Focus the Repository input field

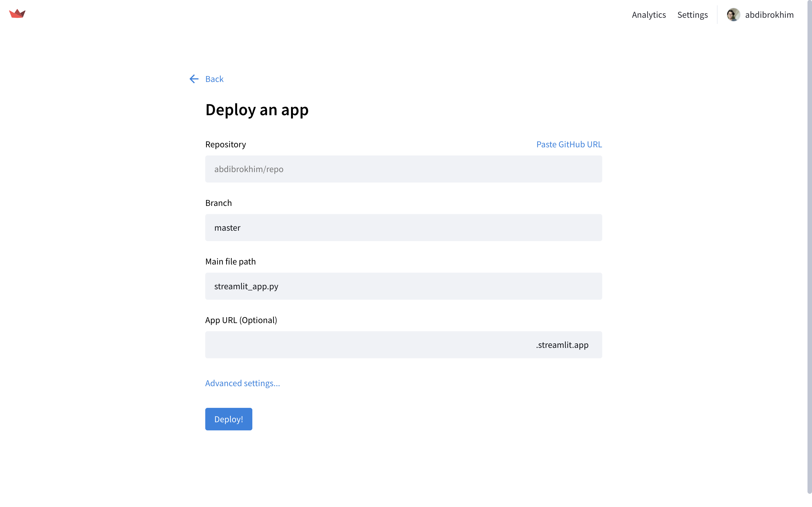[403, 169]
